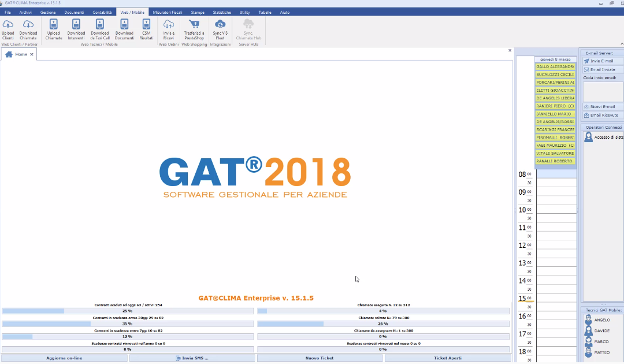Open the Tabelle ribbon tab
Image resolution: width=624 pixels, height=364 pixels.
[265, 12]
